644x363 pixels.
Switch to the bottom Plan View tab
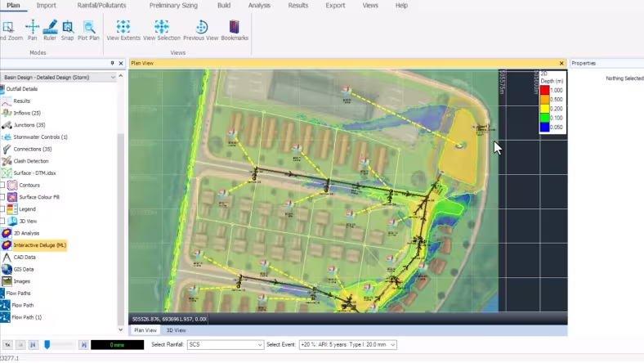pos(145,330)
